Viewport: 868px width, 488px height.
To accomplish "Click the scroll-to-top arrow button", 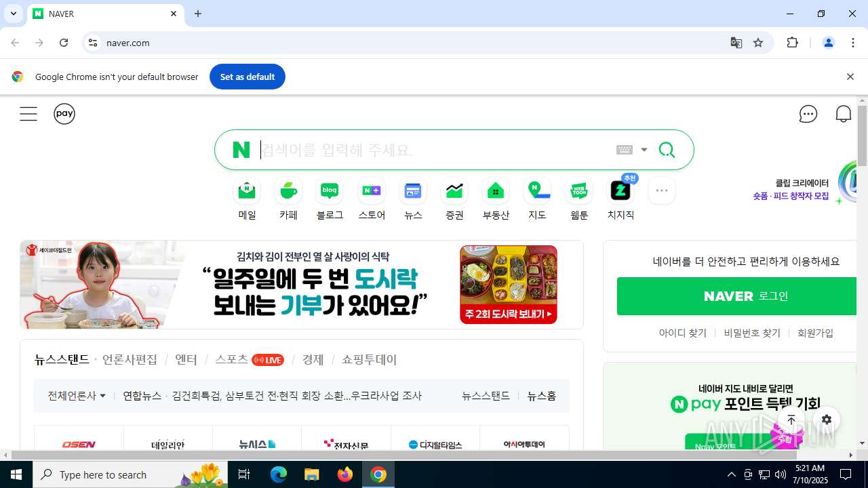I will (791, 420).
